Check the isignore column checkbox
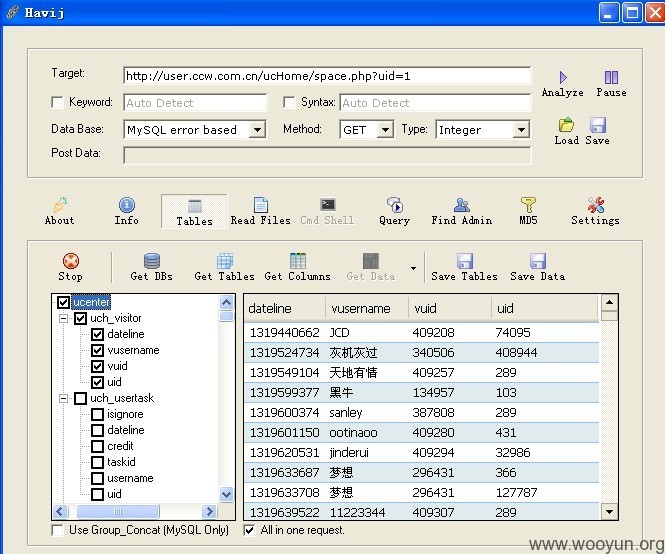Image resolution: width=665 pixels, height=554 pixels. point(98,414)
